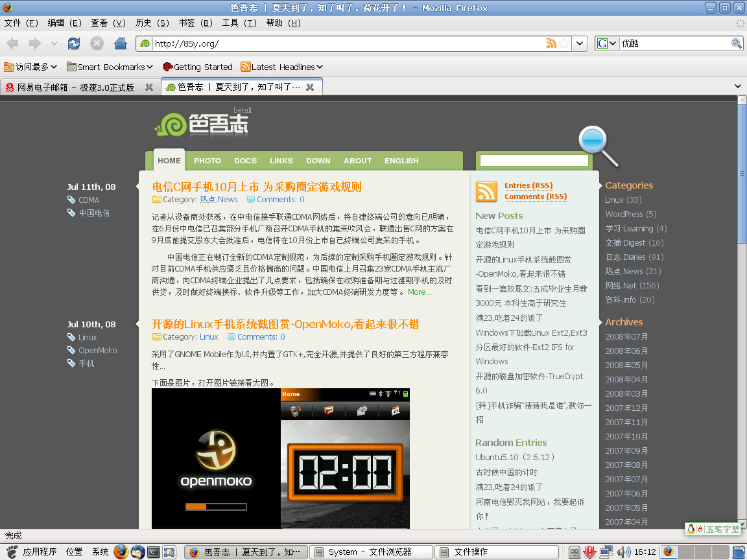The height and width of the screenshot is (560, 747).
Task: Switch to the 文件操作 taskbar window
Action: click(x=497, y=552)
